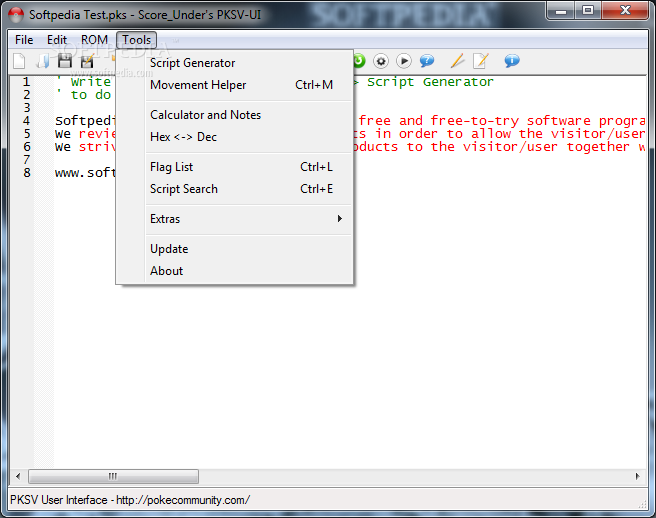Viewport: 656px width, 518px height.
Task: Expand the Extras submenu
Action: (x=235, y=219)
